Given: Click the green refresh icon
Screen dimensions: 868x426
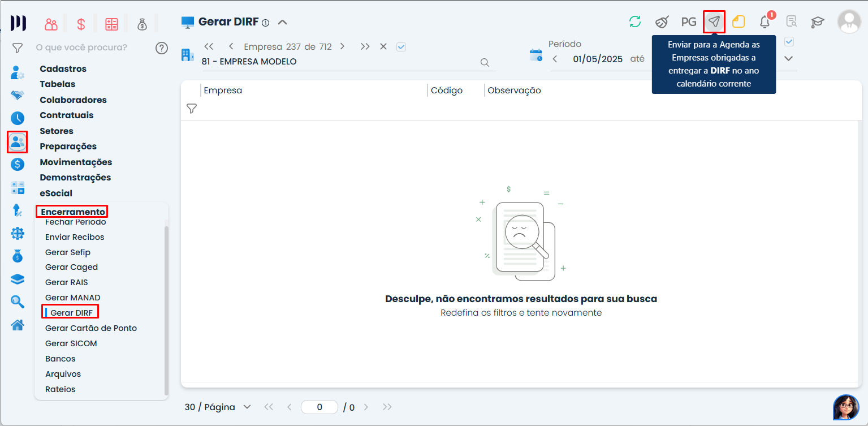Looking at the screenshot, I should coord(635,22).
